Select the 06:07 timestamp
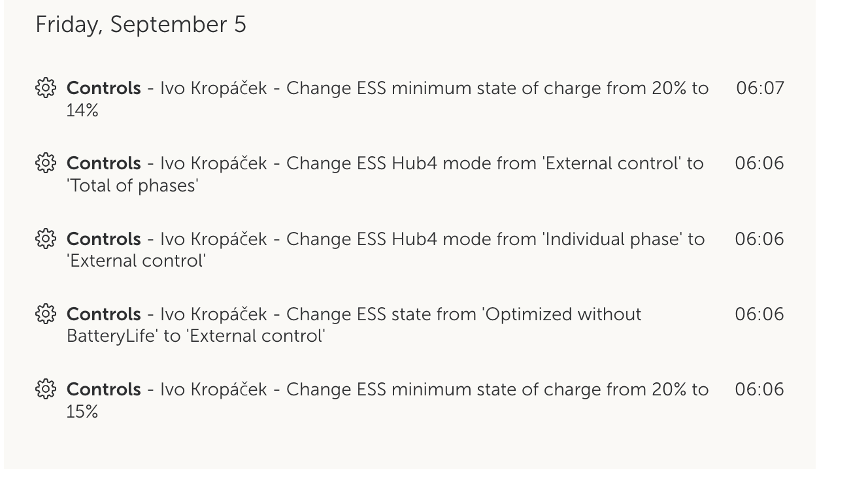Viewport: 868px width, 481px height. click(x=759, y=88)
